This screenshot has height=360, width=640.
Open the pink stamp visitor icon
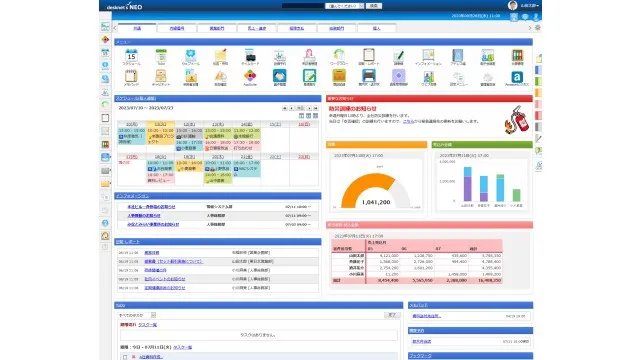point(309,56)
